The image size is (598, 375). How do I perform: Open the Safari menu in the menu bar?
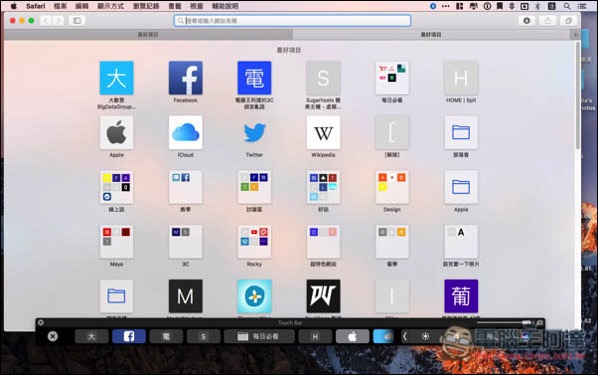(35, 6)
